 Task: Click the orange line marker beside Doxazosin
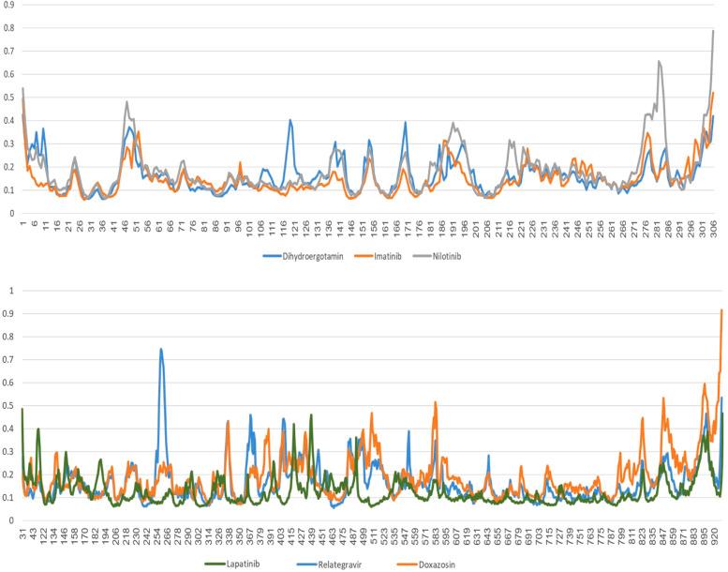(406, 563)
